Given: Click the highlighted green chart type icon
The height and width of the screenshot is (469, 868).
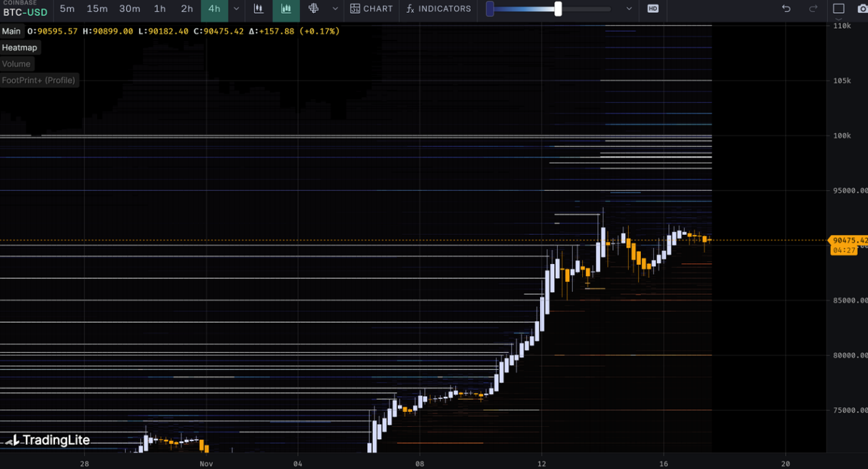Looking at the screenshot, I should click(x=286, y=9).
